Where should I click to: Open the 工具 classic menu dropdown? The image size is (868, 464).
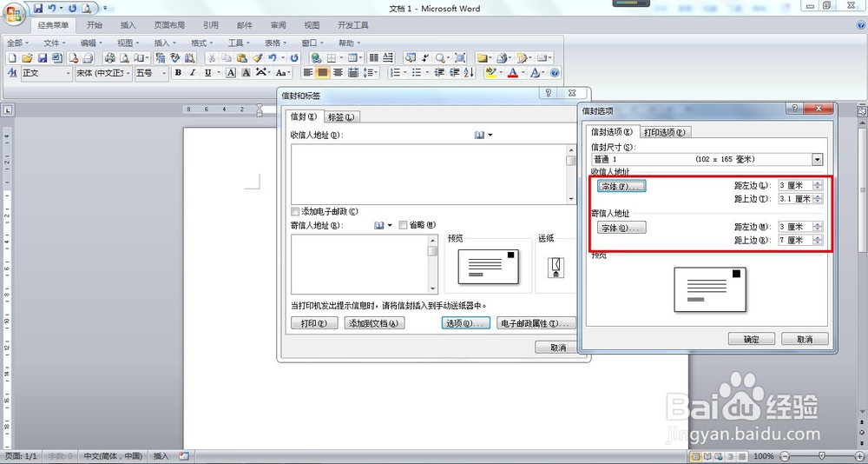[240, 43]
